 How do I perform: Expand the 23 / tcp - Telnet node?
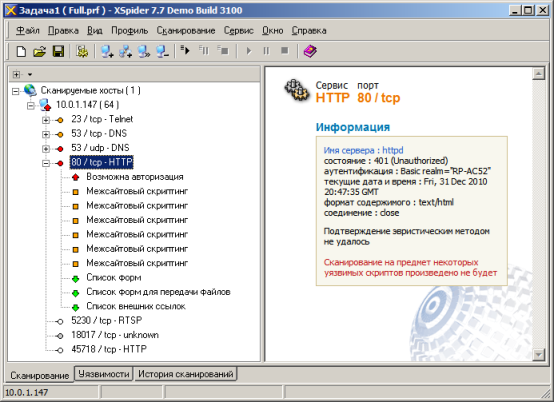pos(46,120)
